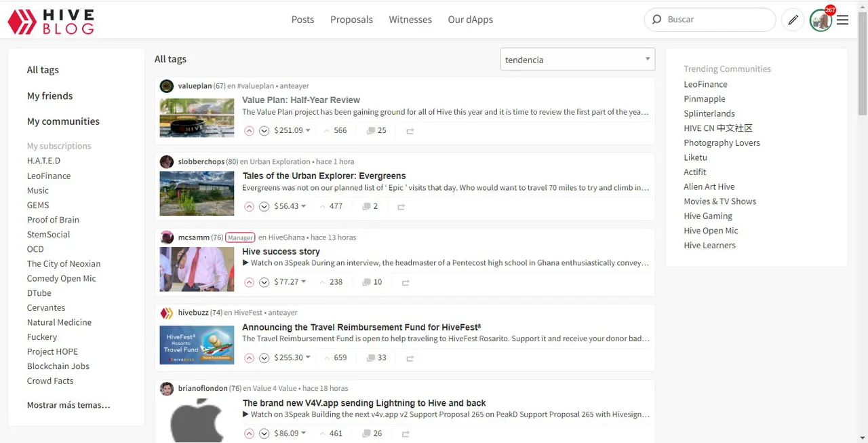Open comments on Hive success story
Viewport: 868px width, 443px height.
pos(372,282)
